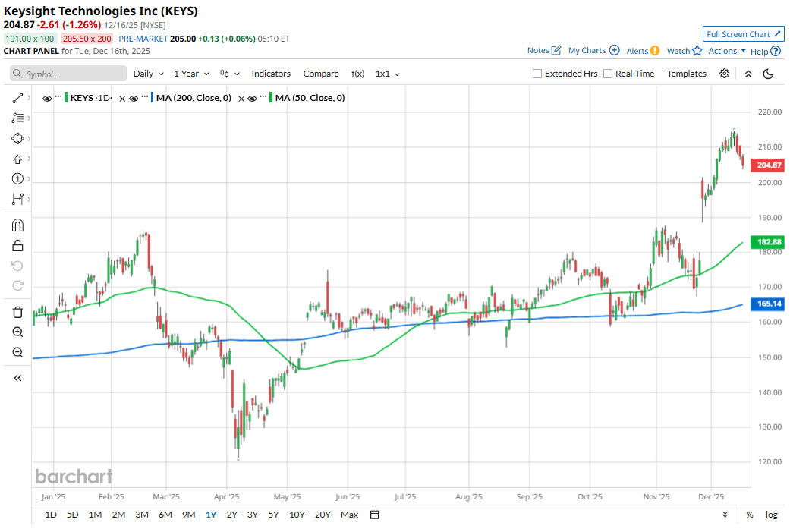Hide the MA 200 line with eye icon
790x532 pixels.
tap(133, 98)
